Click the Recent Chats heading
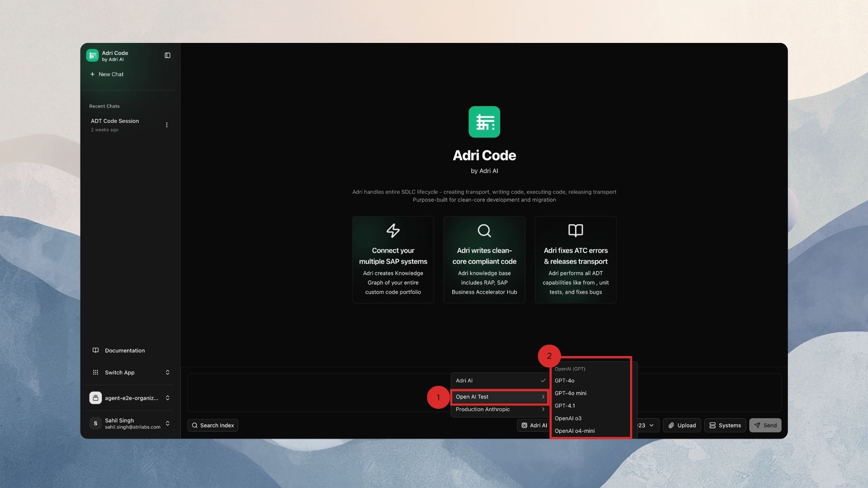The height and width of the screenshot is (488, 868). click(104, 107)
